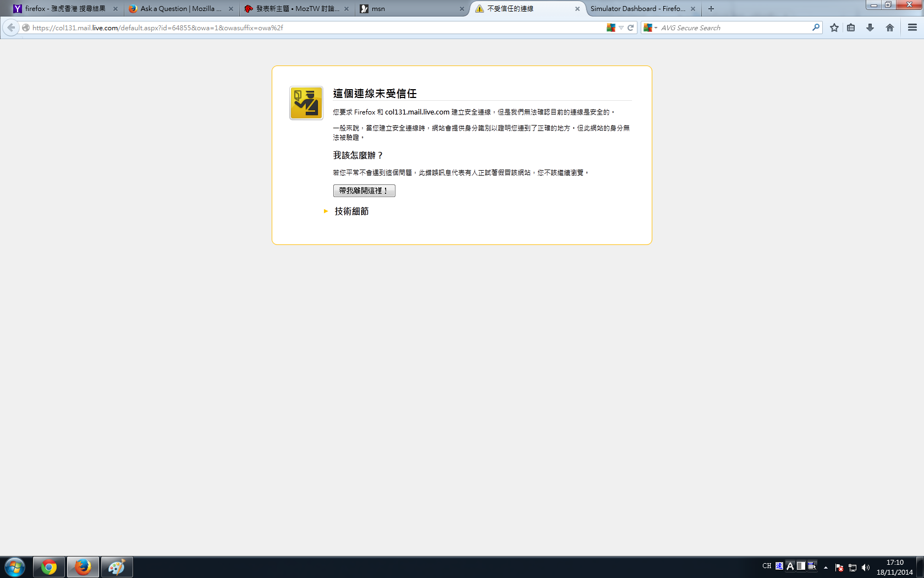Open Chrome from the taskbar
Image resolution: width=924 pixels, height=578 pixels.
pos(49,567)
